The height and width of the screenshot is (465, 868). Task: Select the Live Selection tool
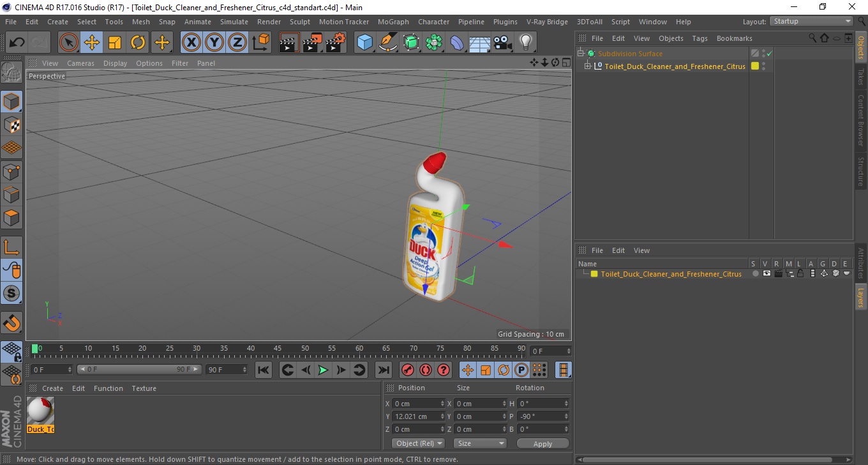pos(69,43)
